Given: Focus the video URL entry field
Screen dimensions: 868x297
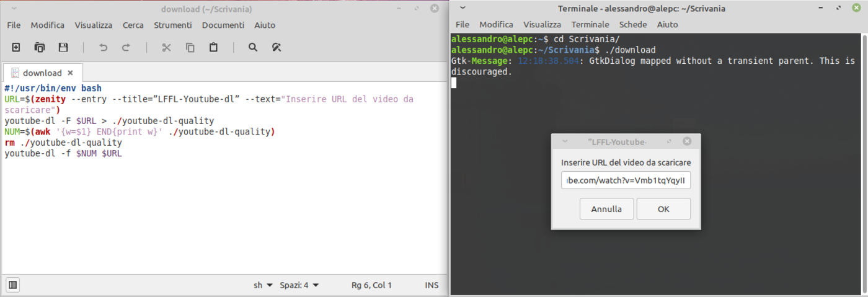Looking at the screenshot, I should [626, 180].
